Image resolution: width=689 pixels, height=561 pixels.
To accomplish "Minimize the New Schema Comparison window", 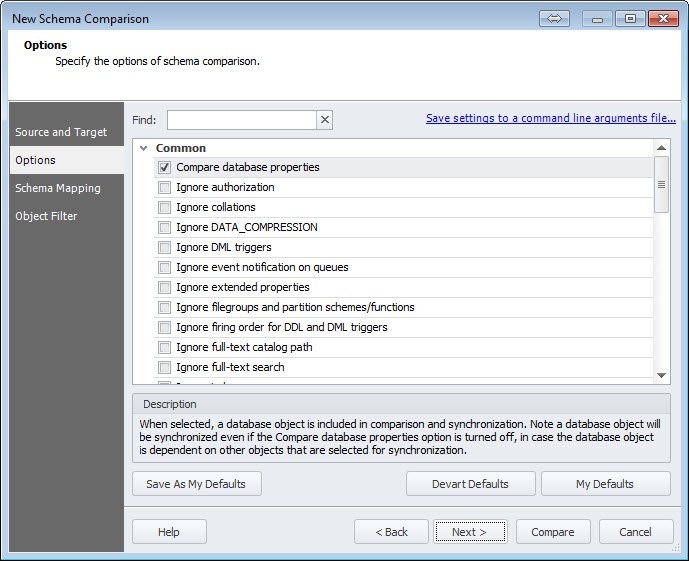I will pos(597,19).
